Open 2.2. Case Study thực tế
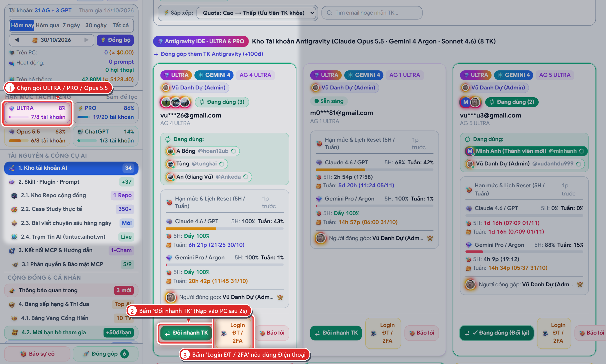This screenshot has height=364, width=606. 71,209
